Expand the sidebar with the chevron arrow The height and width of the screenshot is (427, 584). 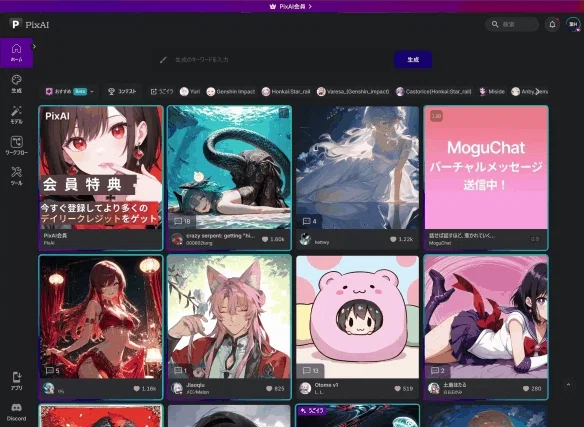(34, 47)
